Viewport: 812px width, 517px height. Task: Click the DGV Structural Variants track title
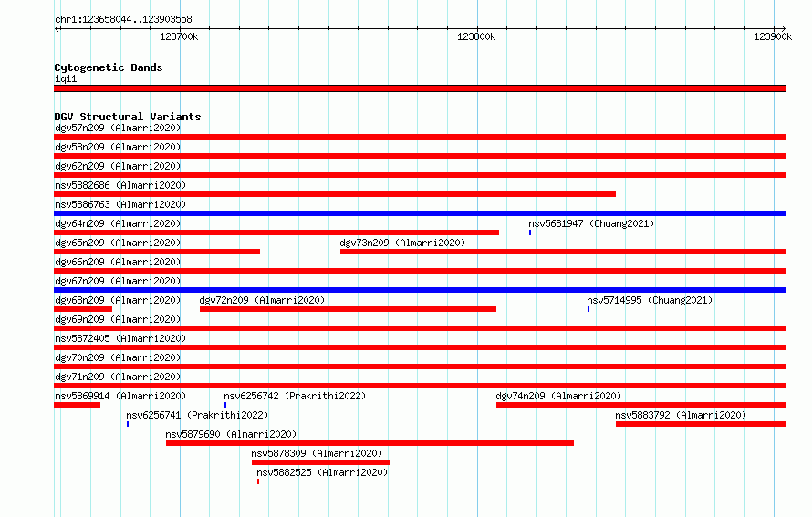coord(128,117)
